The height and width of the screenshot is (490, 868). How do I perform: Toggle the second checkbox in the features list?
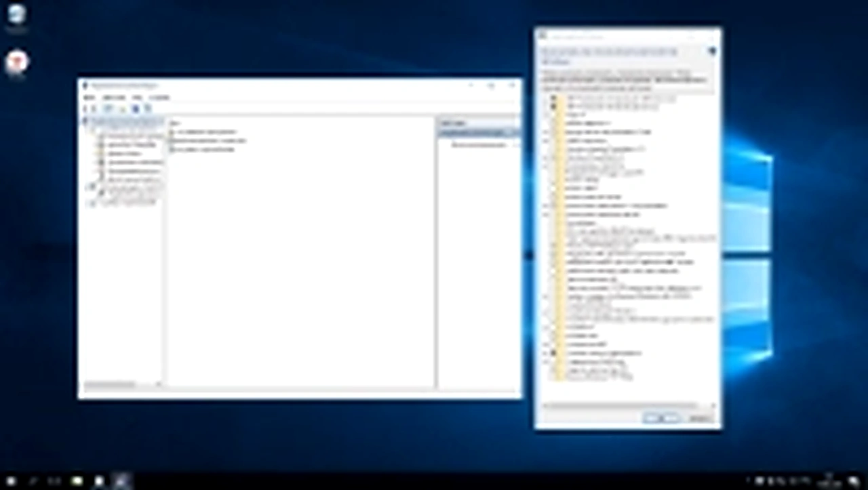(553, 106)
